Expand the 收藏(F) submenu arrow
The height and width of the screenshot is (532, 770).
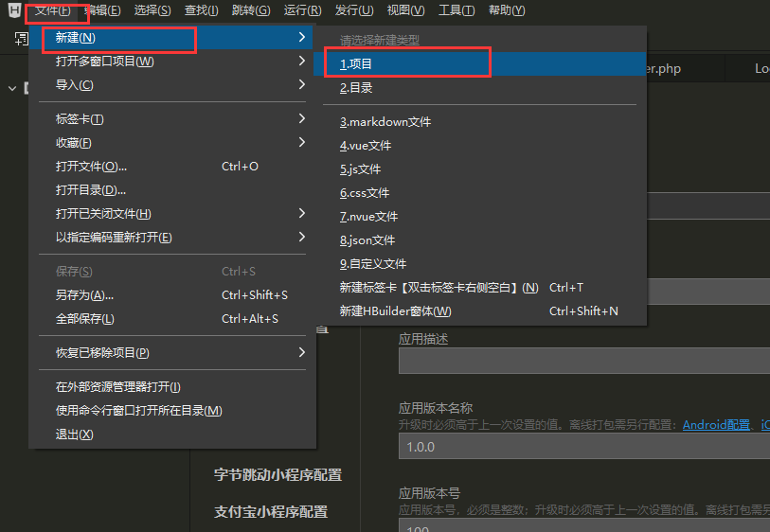pyautogui.click(x=301, y=142)
